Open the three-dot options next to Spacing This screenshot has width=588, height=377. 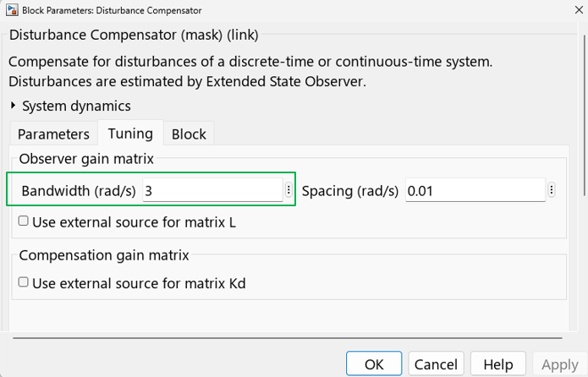tap(552, 190)
